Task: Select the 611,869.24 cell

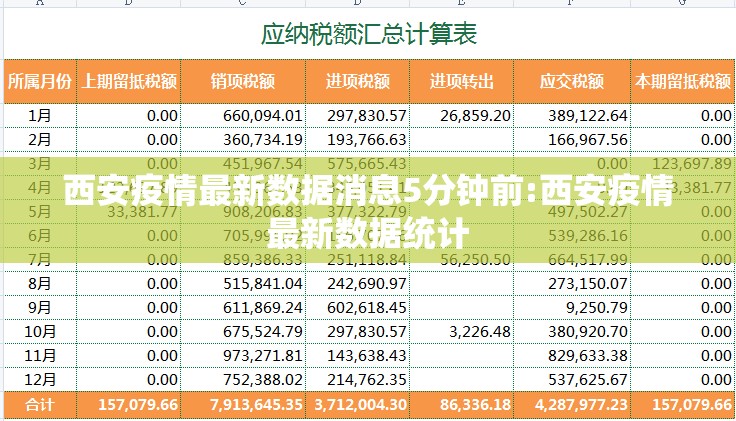Action: tap(243, 307)
